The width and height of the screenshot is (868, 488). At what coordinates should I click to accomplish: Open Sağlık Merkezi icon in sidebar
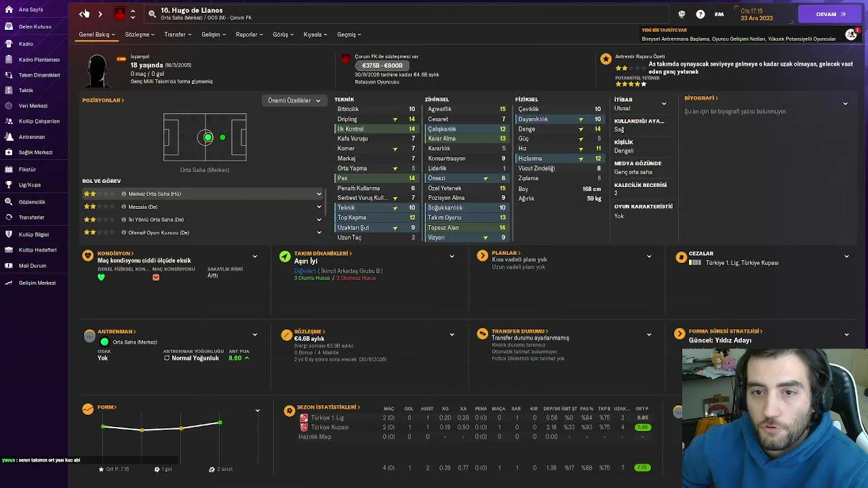9,152
